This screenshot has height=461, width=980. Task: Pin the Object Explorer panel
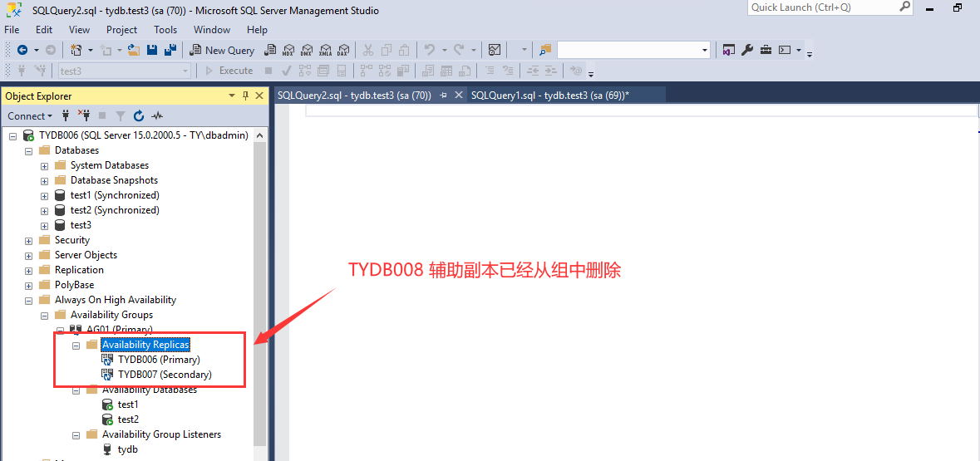coord(246,96)
